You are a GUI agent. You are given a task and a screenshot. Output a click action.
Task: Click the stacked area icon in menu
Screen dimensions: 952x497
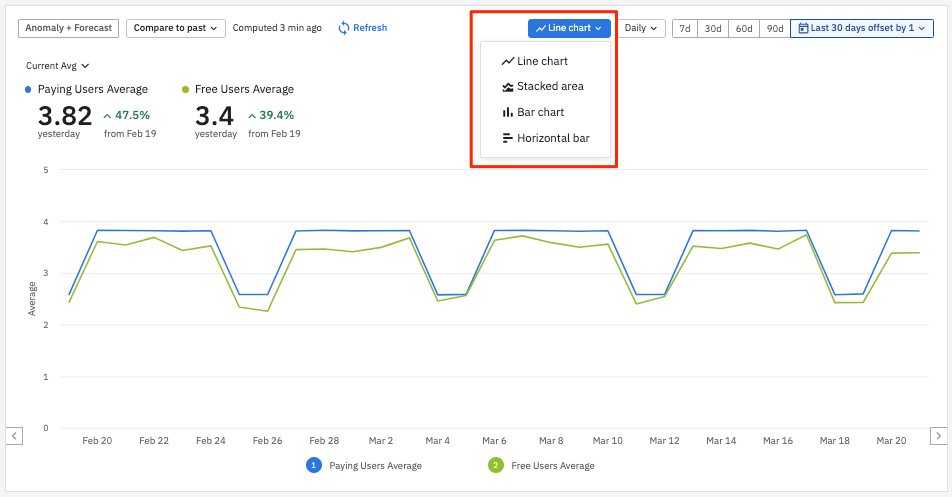tap(508, 87)
